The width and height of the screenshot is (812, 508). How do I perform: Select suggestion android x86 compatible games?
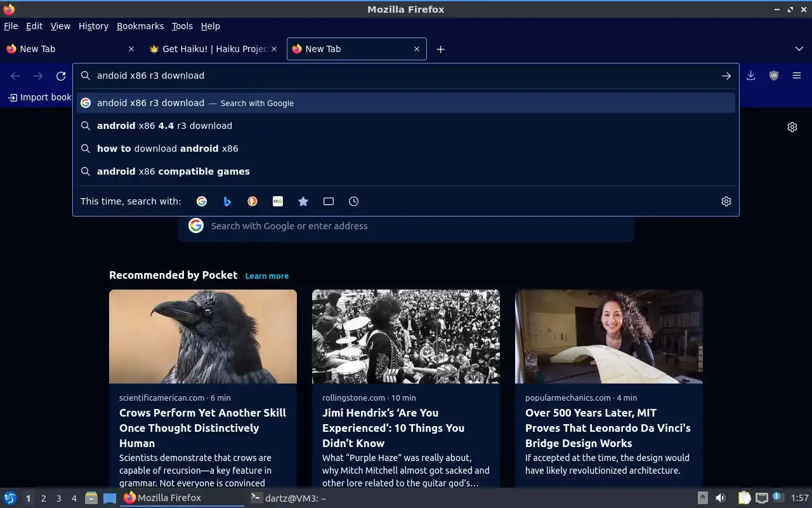(405, 171)
